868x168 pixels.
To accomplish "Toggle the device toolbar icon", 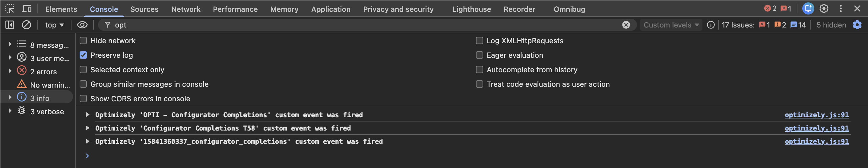I will (x=27, y=9).
